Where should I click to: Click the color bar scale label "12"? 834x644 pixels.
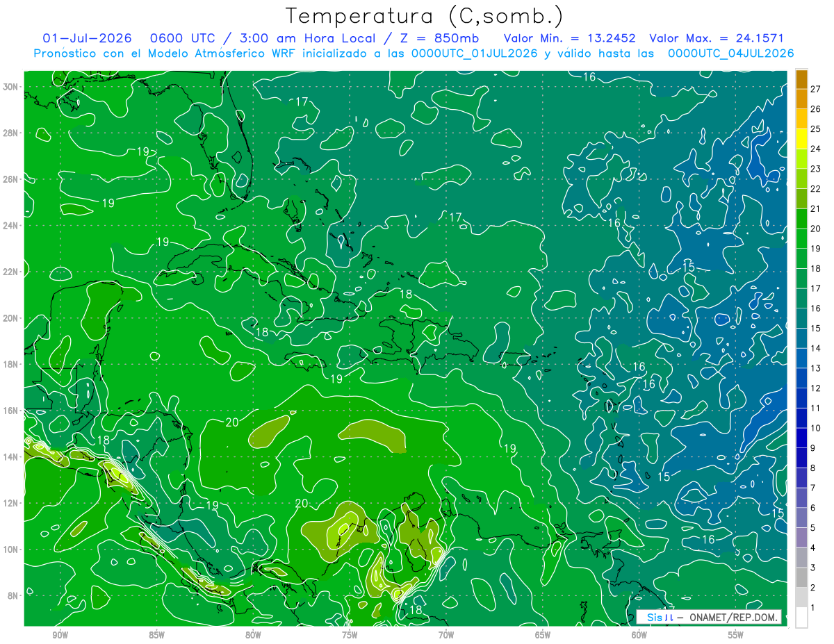coord(815,388)
